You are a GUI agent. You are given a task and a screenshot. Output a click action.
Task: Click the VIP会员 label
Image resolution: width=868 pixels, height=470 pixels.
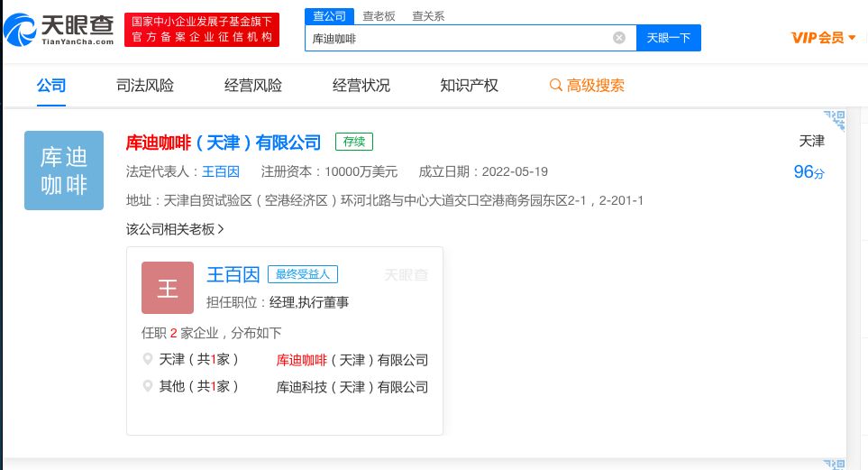click(x=818, y=38)
